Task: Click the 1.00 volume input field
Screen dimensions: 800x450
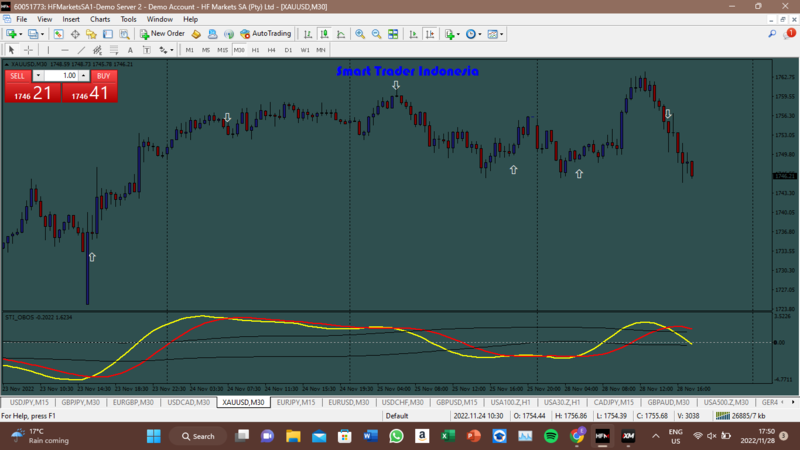Action: tap(61, 76)
